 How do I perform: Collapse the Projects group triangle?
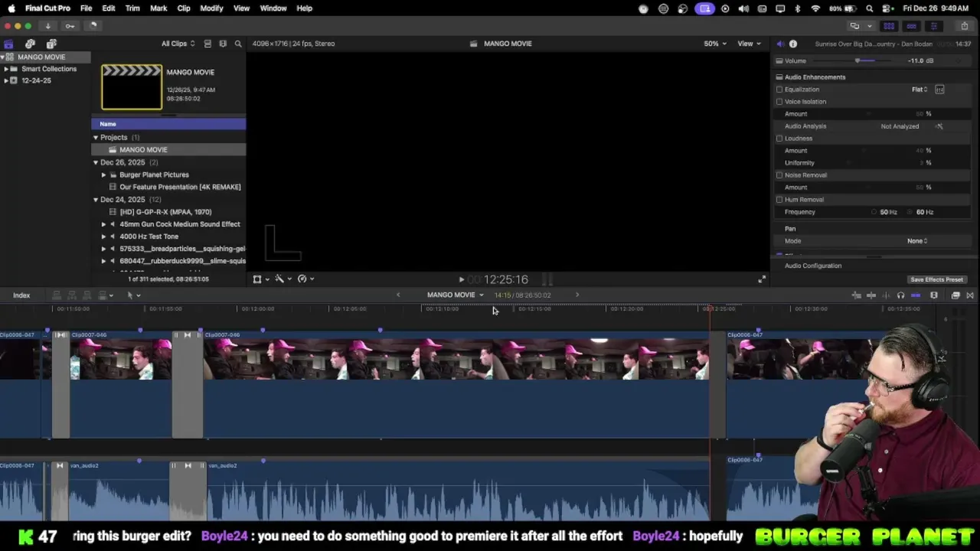[96, 138]
